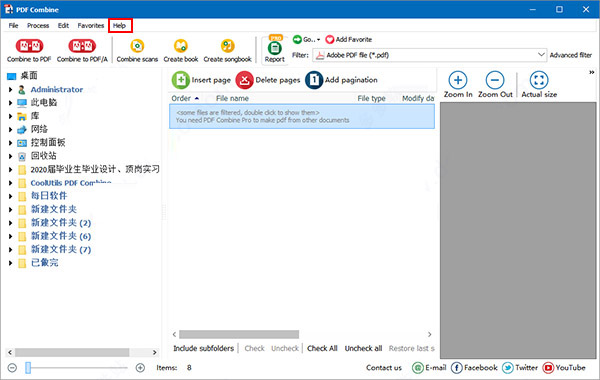600x380 pixels.
Task: Expand the Administrator tree node
Action: coord(10,90)
